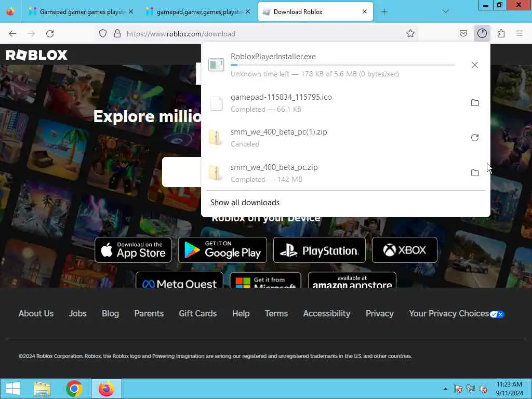Open the Firefox View button
The width and height of the screenshot is (532, 399).
[10, 12]
